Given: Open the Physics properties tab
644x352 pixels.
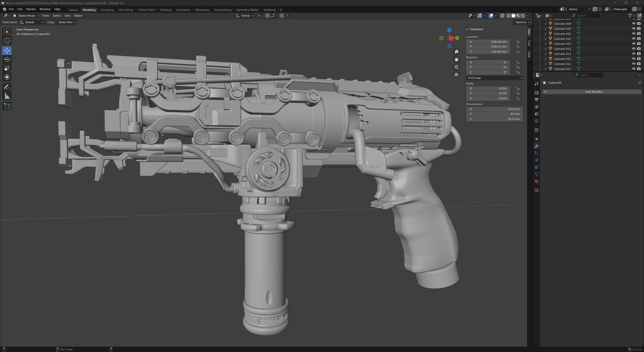Looking at the screenshot, I should click(x=536, y=160).
